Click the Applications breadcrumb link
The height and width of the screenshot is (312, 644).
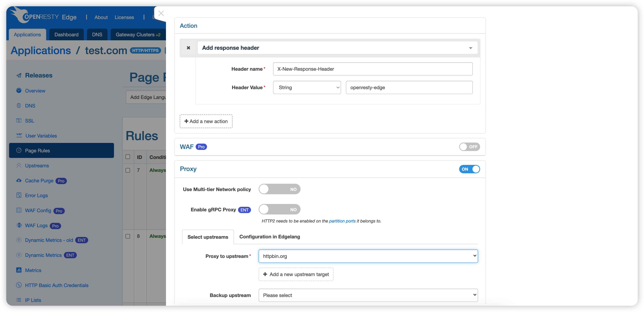click(x=41, y=50)
